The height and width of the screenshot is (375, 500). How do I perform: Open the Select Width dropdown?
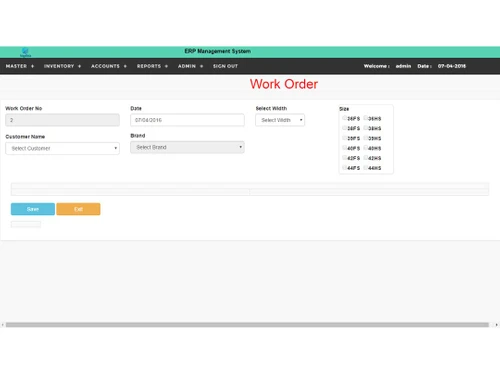(280, 120)
